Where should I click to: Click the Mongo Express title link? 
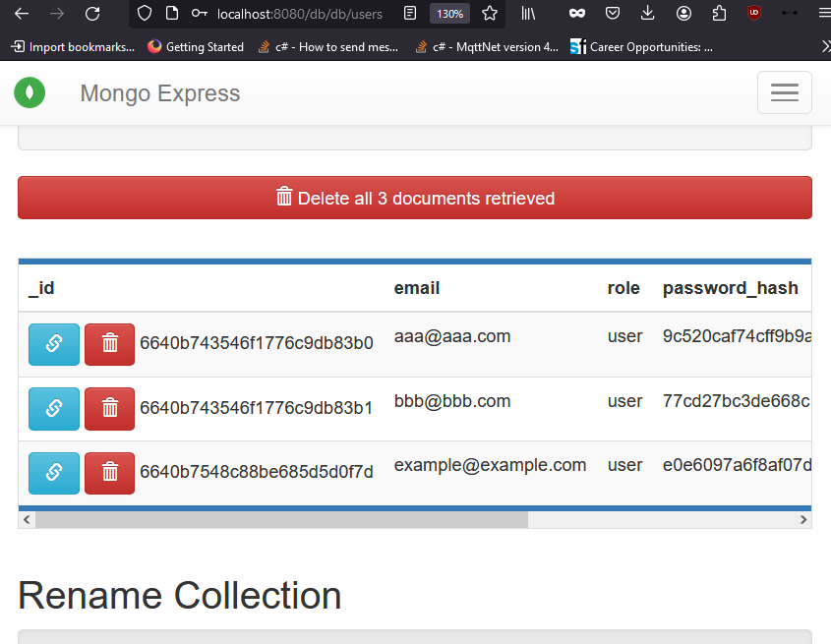160,93
